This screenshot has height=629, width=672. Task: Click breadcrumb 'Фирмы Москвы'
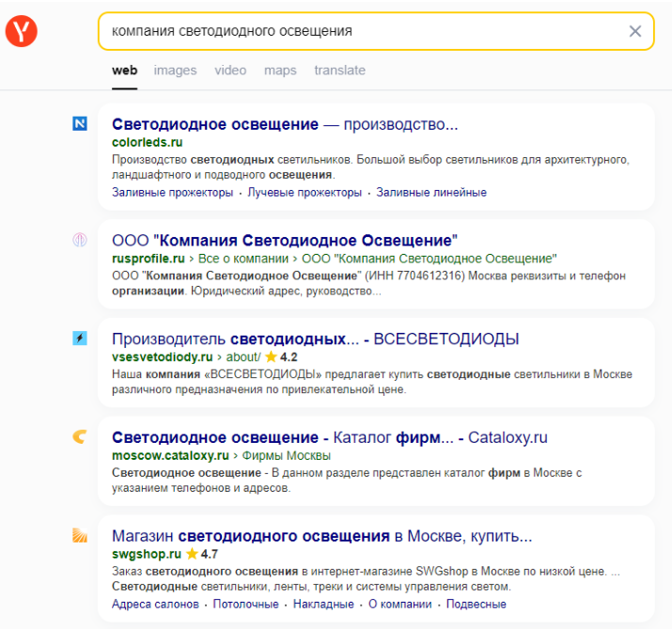(x=287, y=455)
